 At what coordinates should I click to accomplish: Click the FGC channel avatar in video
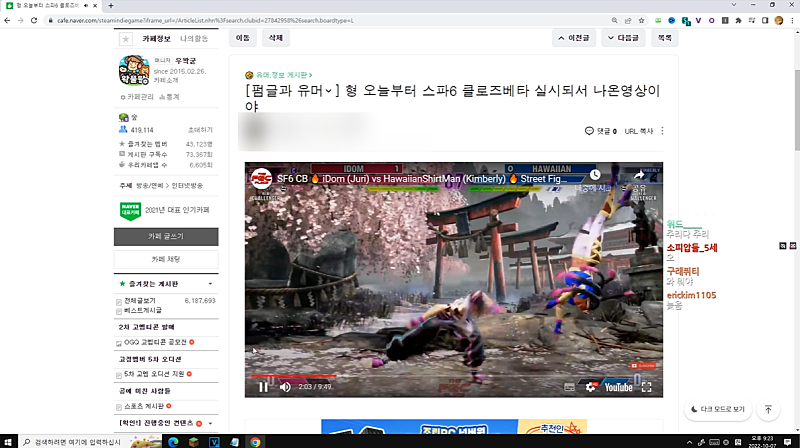tap(261, 179)
